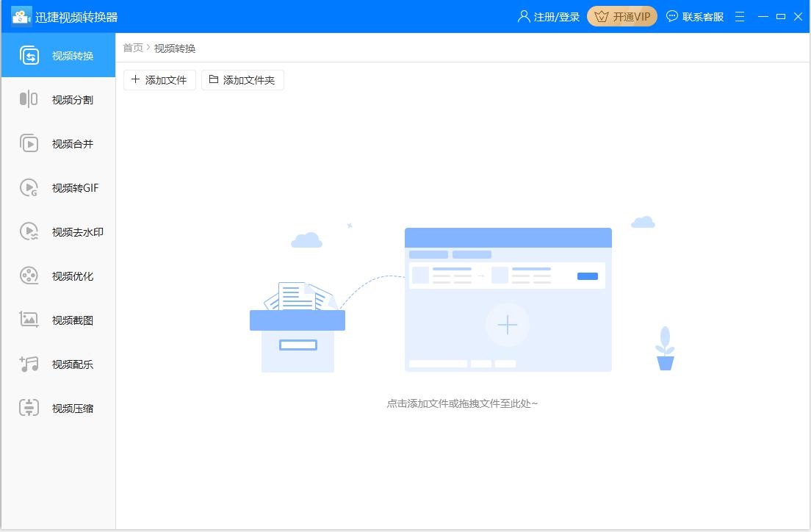Click the 视频转换 sidebar icon
This screenshot has height=532, width=811.
pyautogui.click(x=29, y=56)
